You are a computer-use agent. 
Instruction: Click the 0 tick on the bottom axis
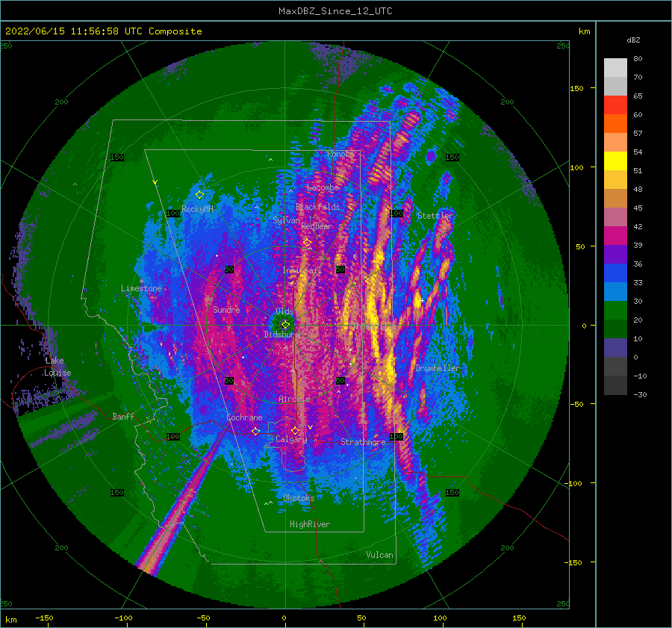click(x=284, y=618)
